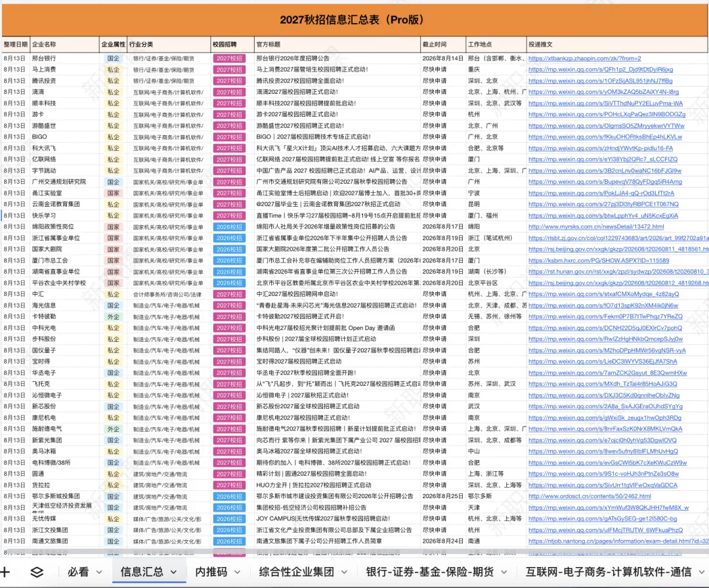
Task: Open the 银行-证券-基金-保险-期货 tab
Action: point(429,572)
